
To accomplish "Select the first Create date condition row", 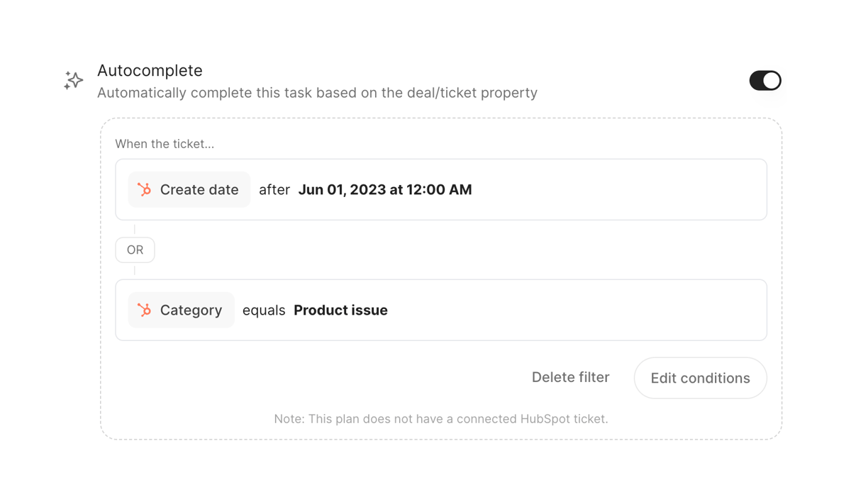I will [x=441, y=189].
